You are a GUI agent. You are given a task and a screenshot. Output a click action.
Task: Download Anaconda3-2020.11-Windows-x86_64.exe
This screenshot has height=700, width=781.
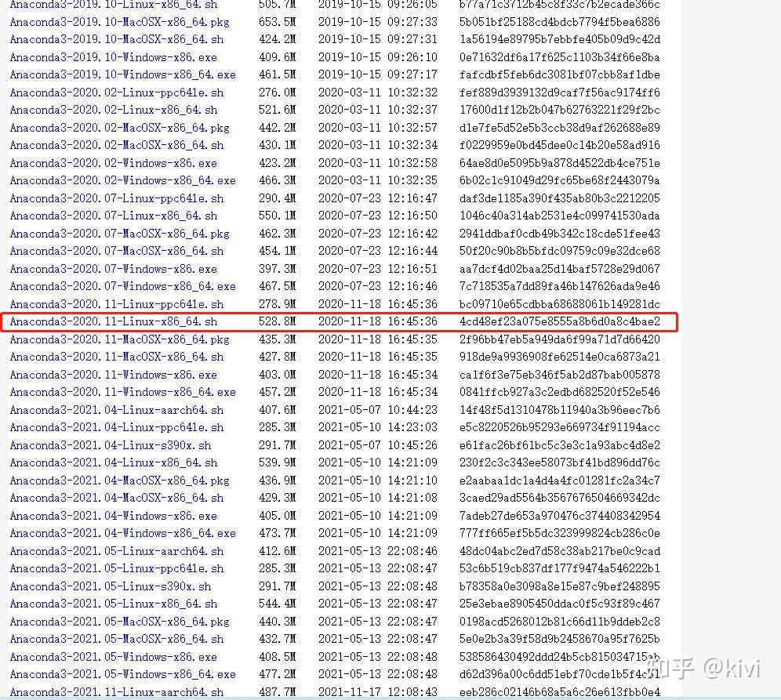point(122,392)
